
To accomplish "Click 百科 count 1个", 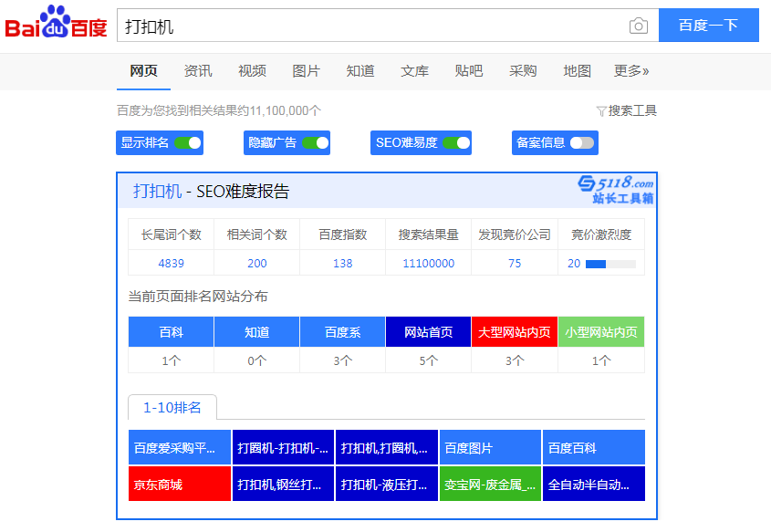I will pos(172,360).
